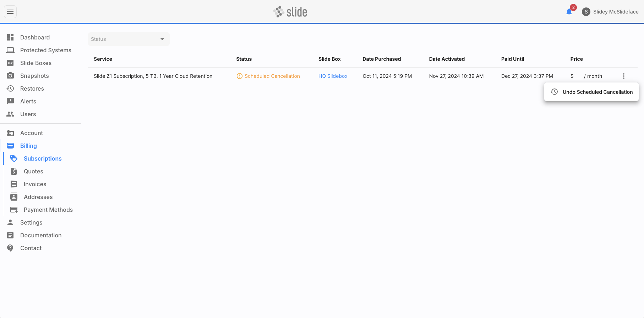Screen dimensions: 644x318
Task: Click the Date Activated column header
Action: point(447,59)
